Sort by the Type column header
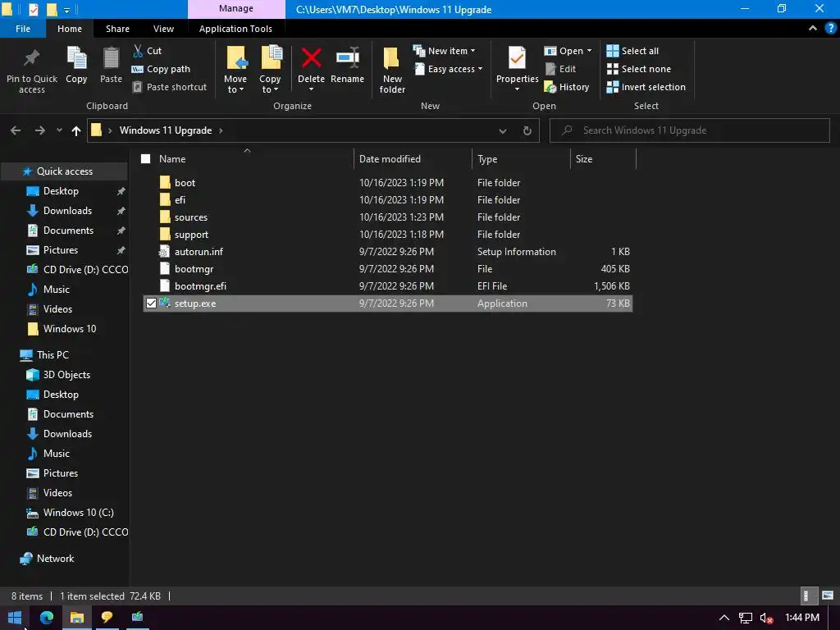This screenshot has height=630, width=840. pos(487,158)
